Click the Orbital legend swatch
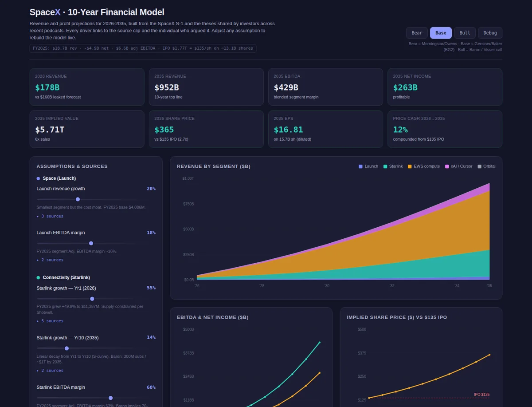Viewport: 532px width, 407px height. [x=479, y=166]
